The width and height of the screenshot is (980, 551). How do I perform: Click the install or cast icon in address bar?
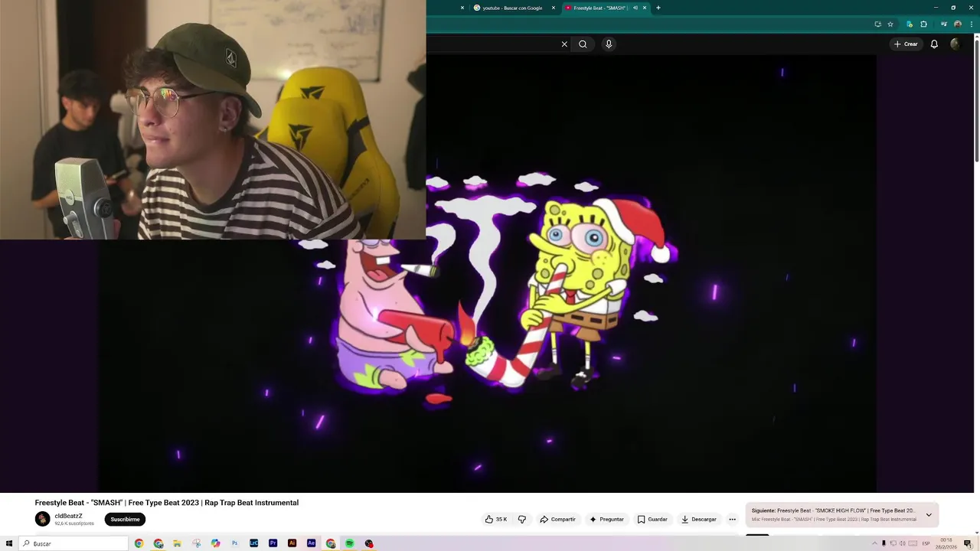click(x=877, y=24)
